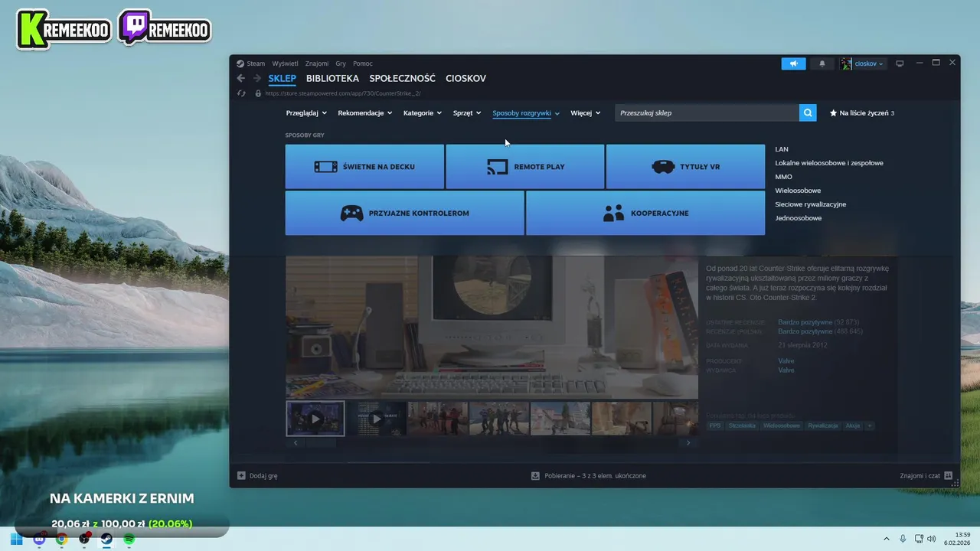Click the Przeszukaj sklep search field
This screenshot has height=551, width=980.
707,112
